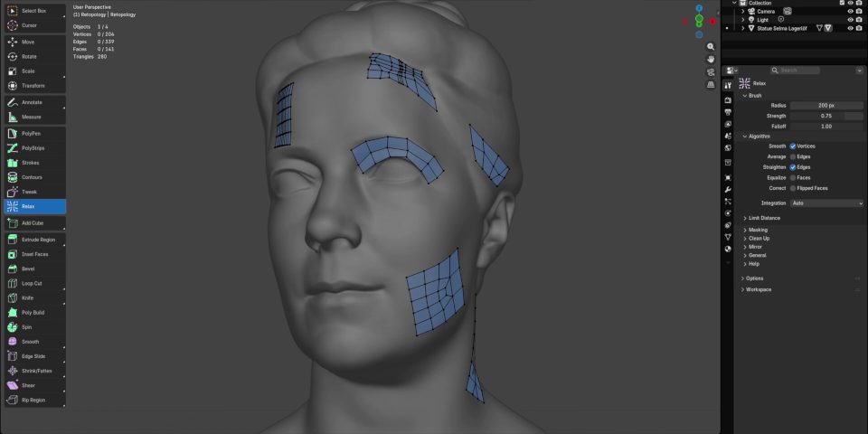Adjust the brush Strength slider
This screenshot has height=434, width=868.
(826, 116)
